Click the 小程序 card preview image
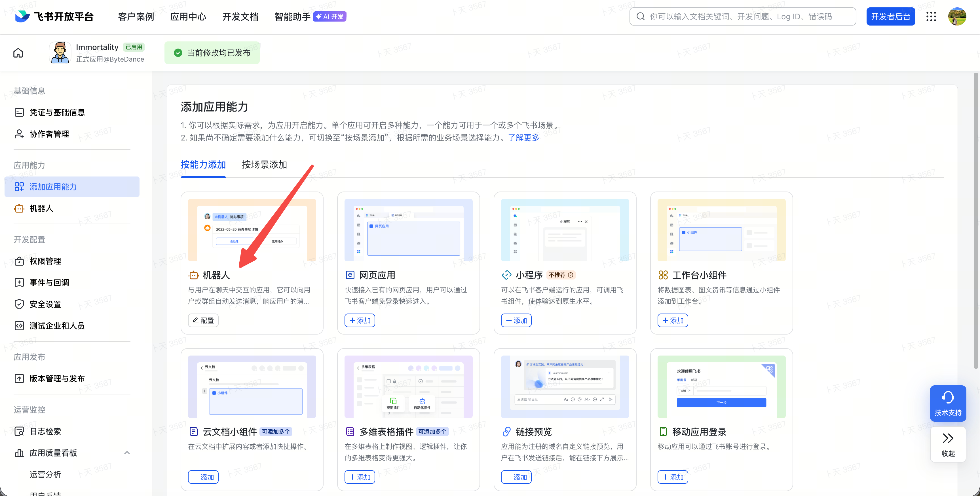Screen dimensions: 980x496 click(x=565, y=230)
